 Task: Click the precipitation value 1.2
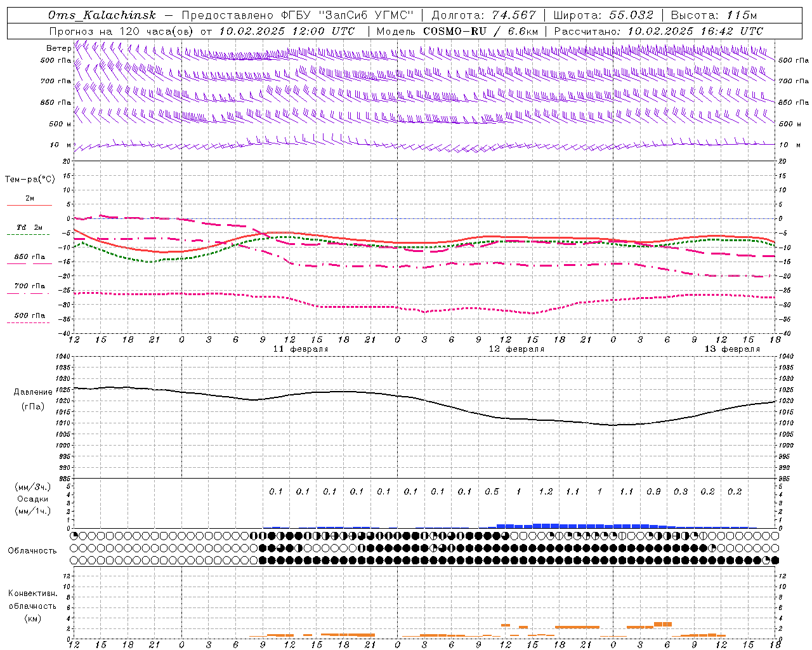(x=546, y=492)
